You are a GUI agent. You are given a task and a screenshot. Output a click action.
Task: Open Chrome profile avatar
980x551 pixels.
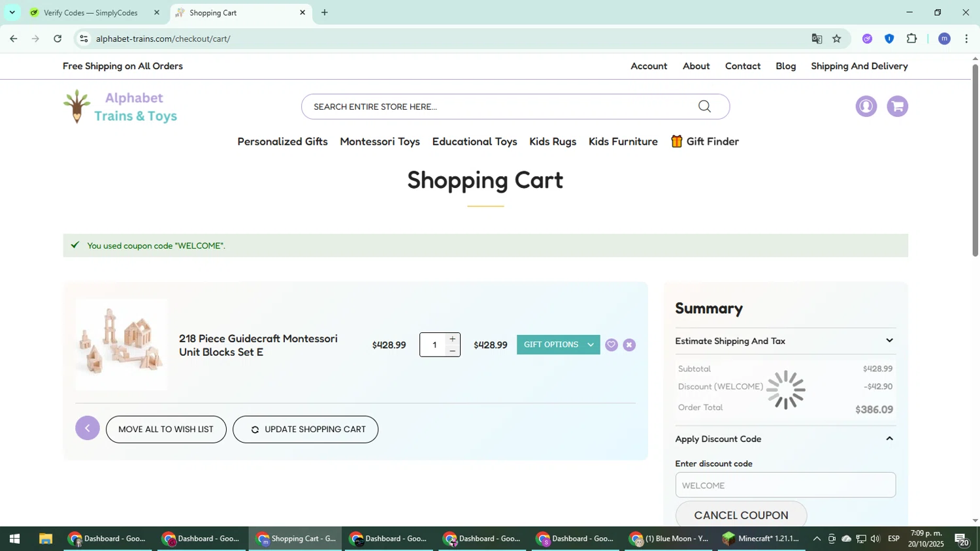pos(944,39)
